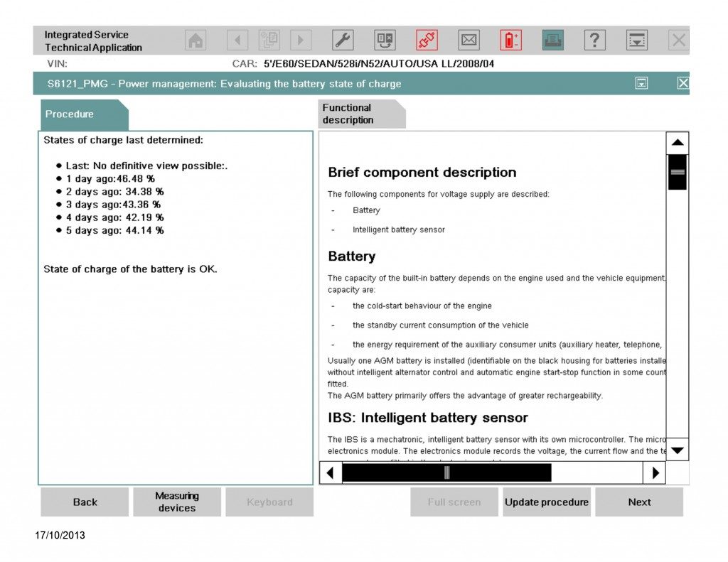Click the 'Intelligent battery sensor' list item
Viewport: 728px width, 562px height.
tap(398, 229)
